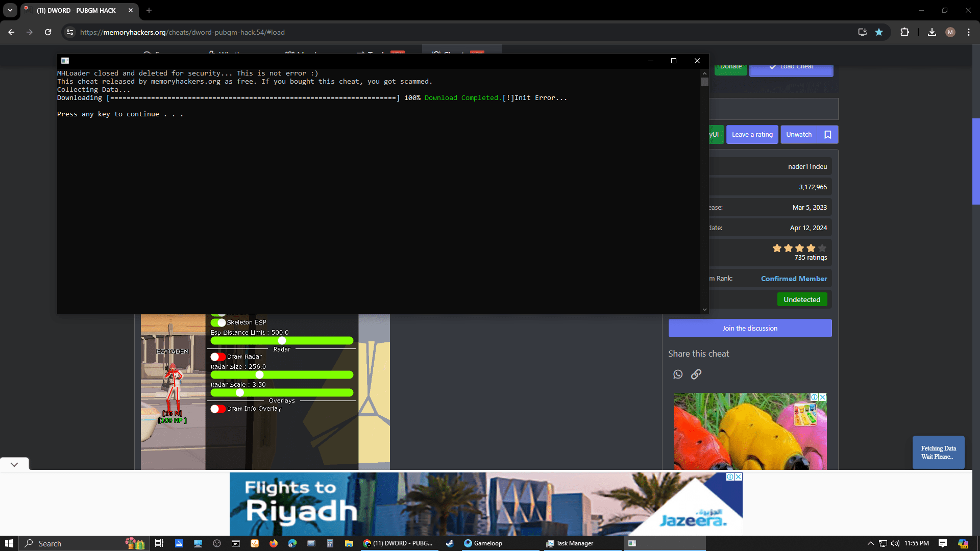Viewport: 980px width, 551px height.
Task: Show hidden system tray icons
Action: tap(871, 543)
